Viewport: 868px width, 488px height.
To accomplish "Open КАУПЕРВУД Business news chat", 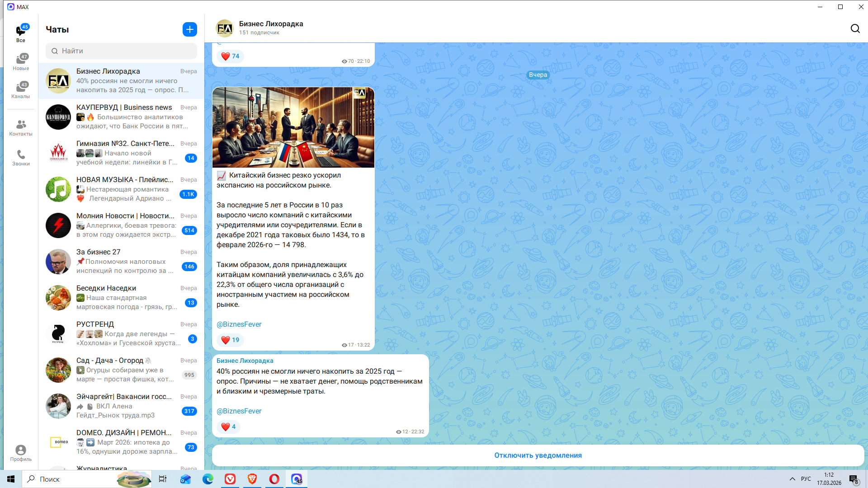I will 121,117.
